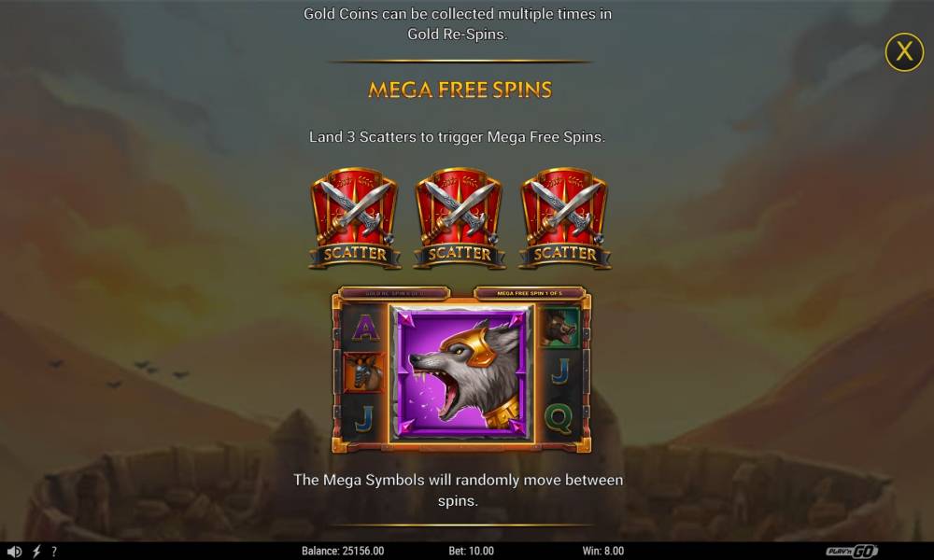Mute the game sound speaker icon
The height and width of the screenshot is (560, 934).
[16, 552]
